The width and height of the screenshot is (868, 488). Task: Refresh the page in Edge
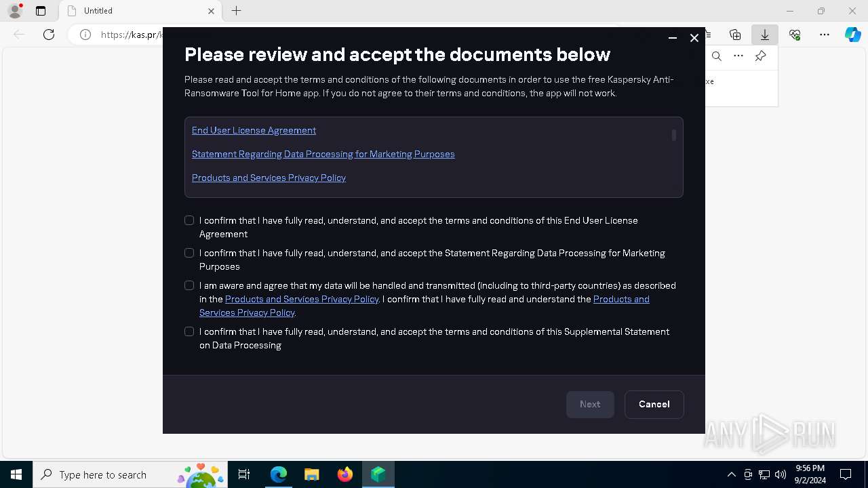click(x=49, y=35)
